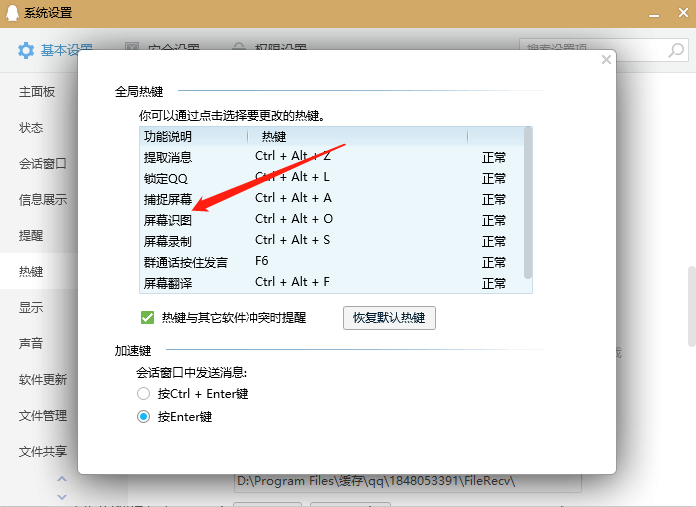
Task: Select the 按Enter键 radio option
Action: [x=144, y=417]
